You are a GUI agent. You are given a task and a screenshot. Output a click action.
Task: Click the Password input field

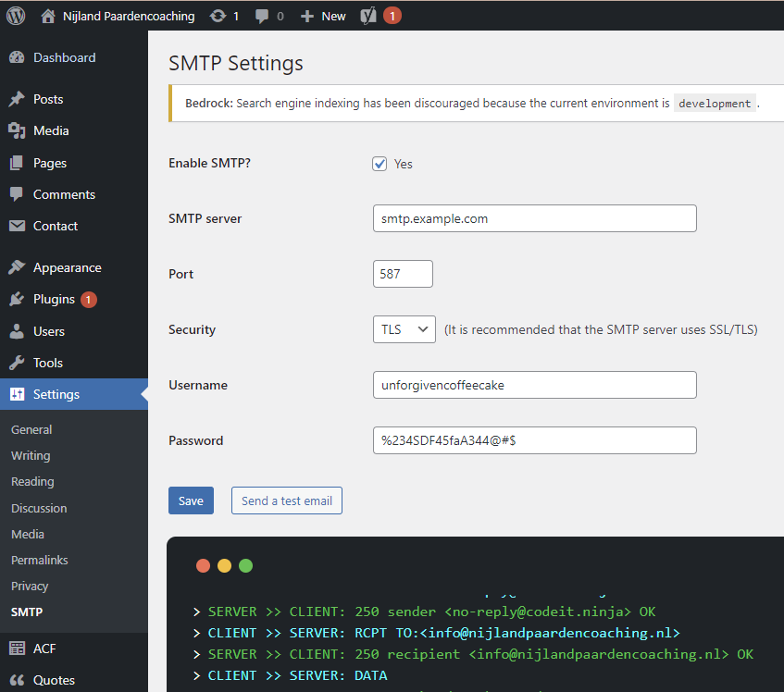[533, 440]
